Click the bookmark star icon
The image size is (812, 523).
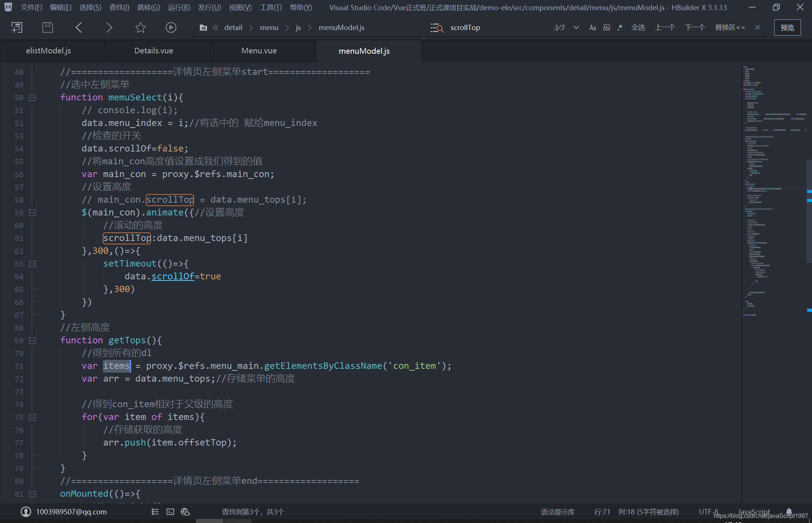click(x=140, y=27)
